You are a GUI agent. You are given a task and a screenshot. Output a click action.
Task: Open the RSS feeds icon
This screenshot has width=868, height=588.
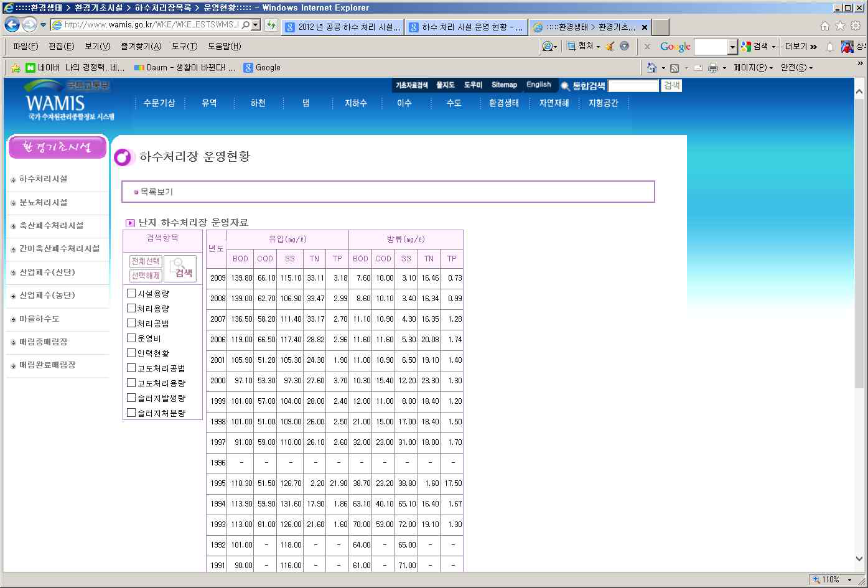coord(674,68)
